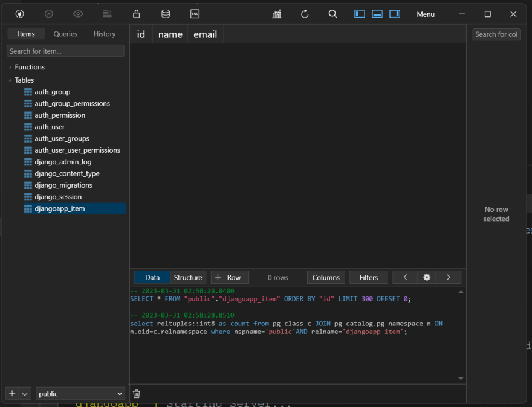The height and width of the screenshot is (407, 532).
Task: Click console scrollbar down arrow
Action: tap(461, 378)
